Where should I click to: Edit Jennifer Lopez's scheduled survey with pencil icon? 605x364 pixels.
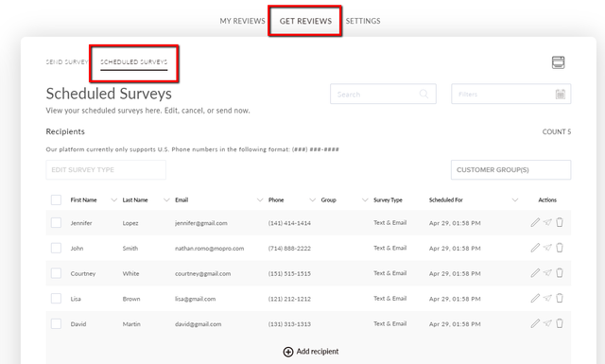click(535, 222)
